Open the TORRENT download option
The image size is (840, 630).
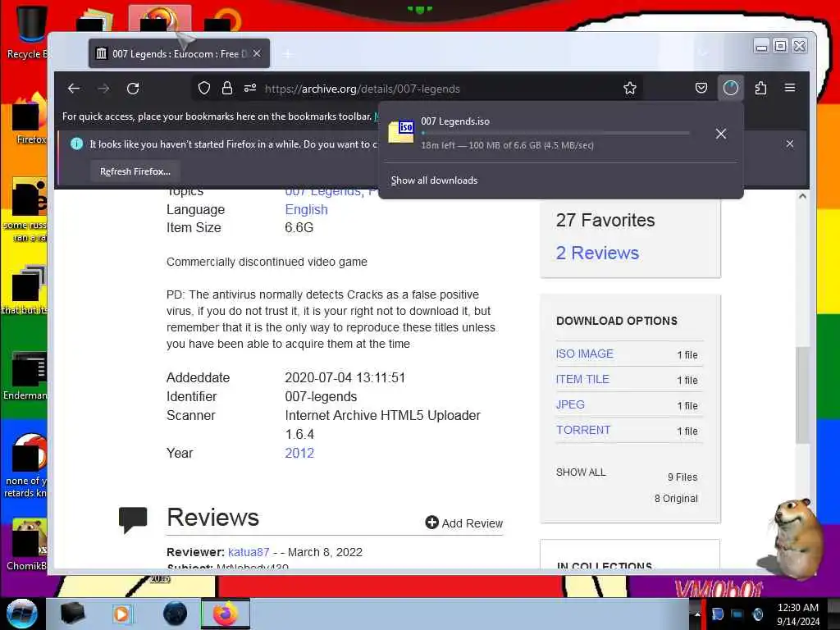[583, 430]
